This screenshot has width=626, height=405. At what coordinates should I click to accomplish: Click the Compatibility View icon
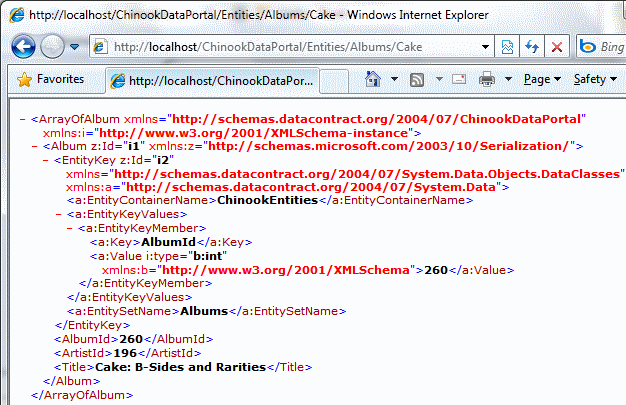508,47
